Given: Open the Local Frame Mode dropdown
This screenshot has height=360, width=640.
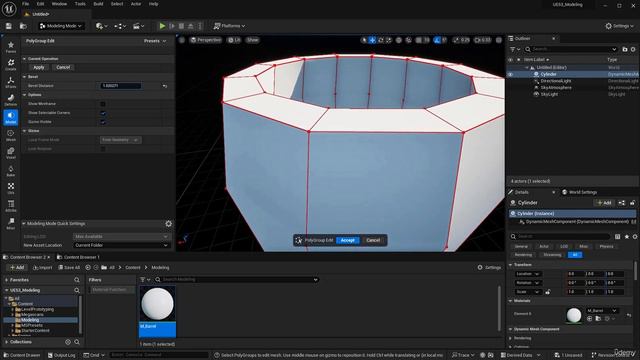Looking at the screenshot, I should coord(120,140).
